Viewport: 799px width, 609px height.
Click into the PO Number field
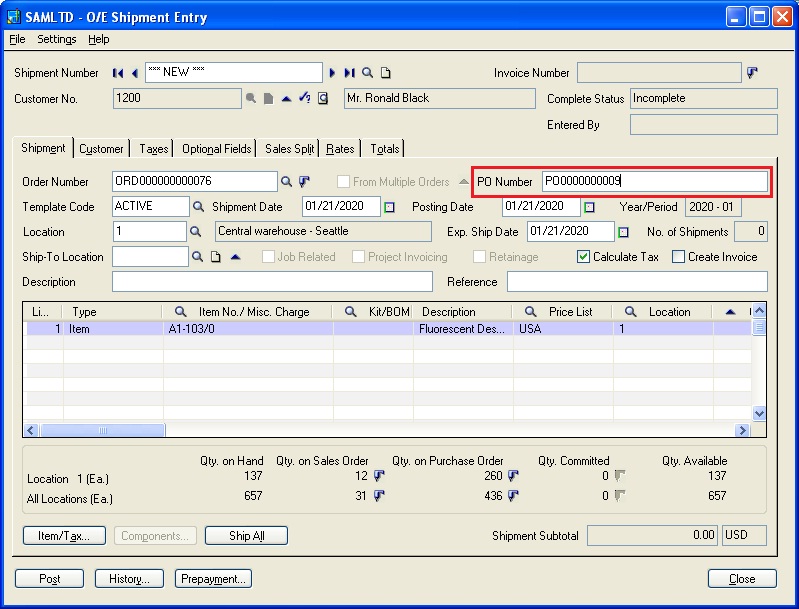pyautogui.click(x=654, y=182)
